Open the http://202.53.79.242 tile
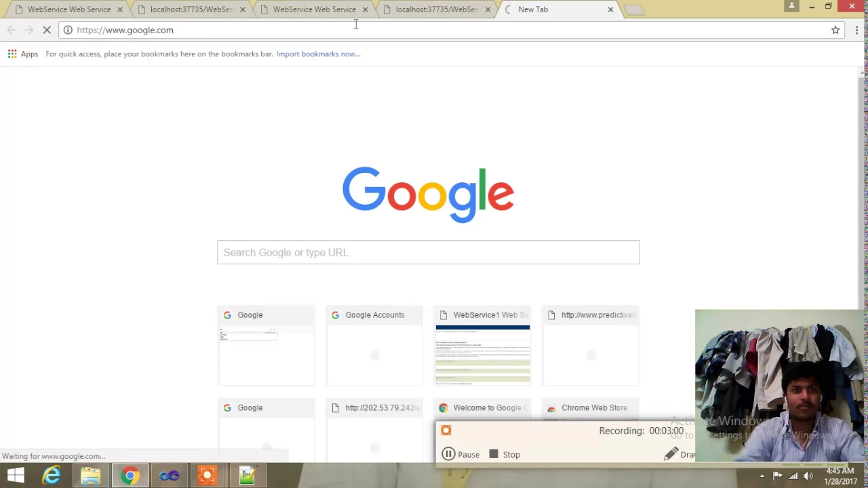The height and width of the screenshot is (488, 868). [374, 431]
